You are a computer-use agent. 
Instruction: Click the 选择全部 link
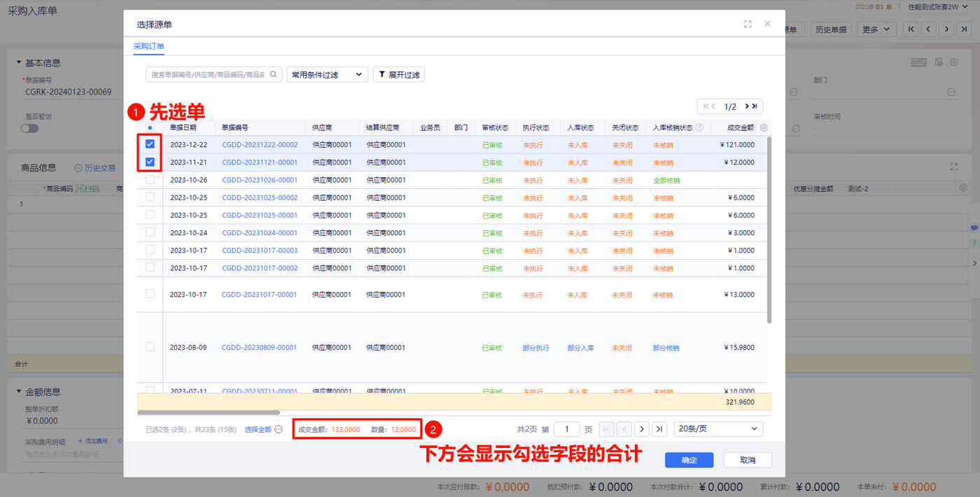258,429
